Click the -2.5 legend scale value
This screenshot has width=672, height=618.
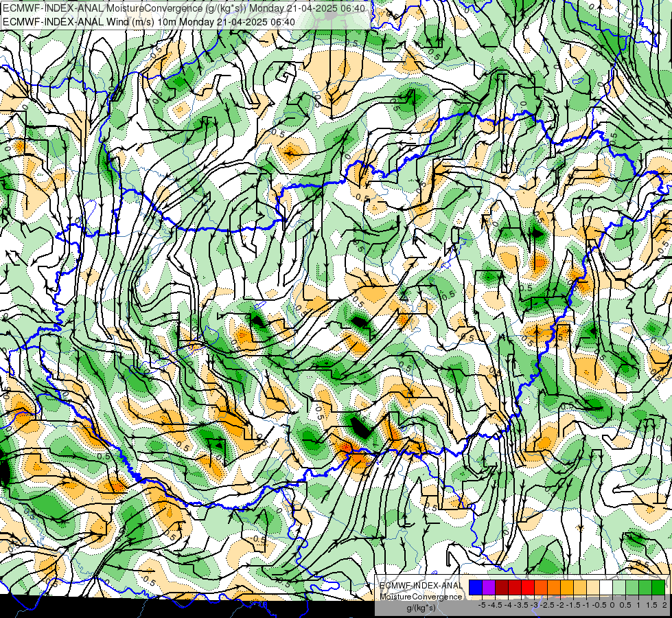(547, 605)
